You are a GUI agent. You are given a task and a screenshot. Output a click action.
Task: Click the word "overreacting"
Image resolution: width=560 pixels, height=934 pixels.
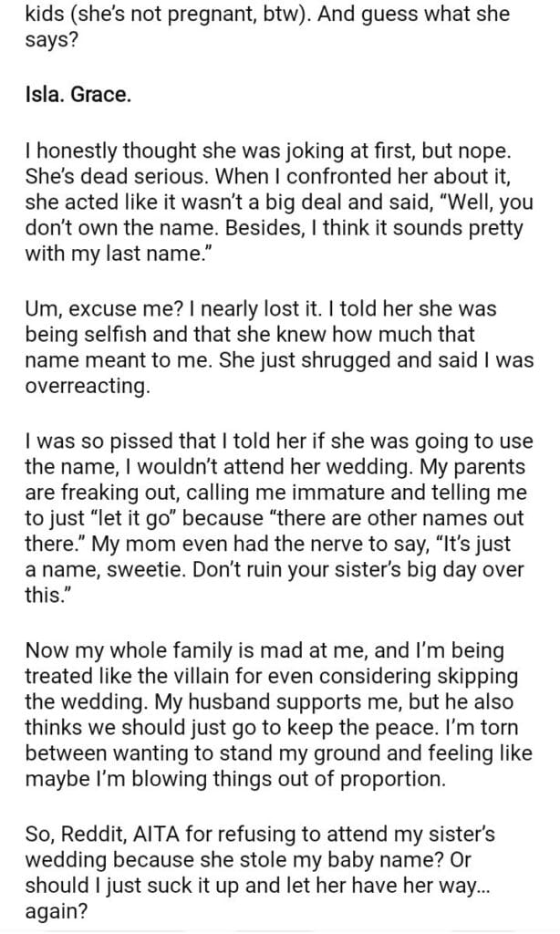pyautogui.click(x=78, y=388)
